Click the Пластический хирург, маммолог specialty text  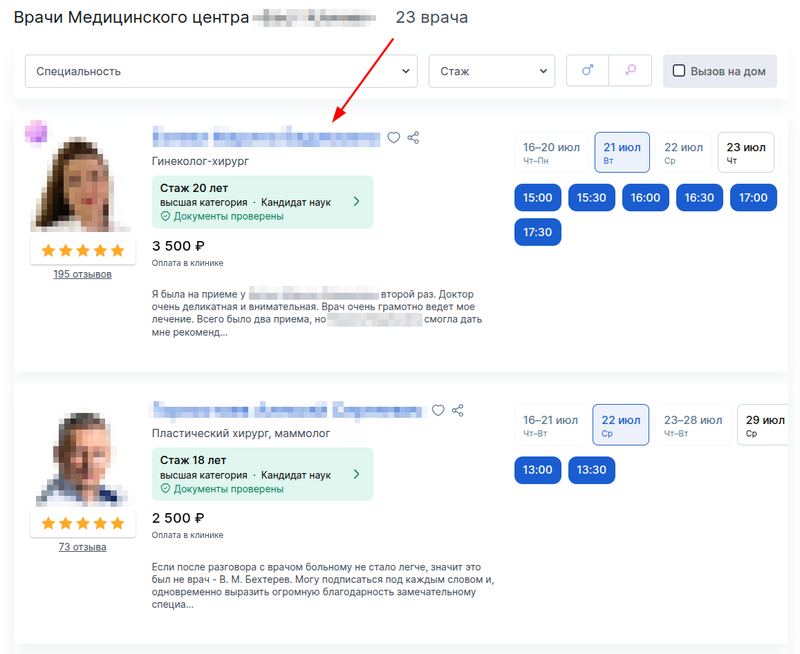[x=241, y=434]
